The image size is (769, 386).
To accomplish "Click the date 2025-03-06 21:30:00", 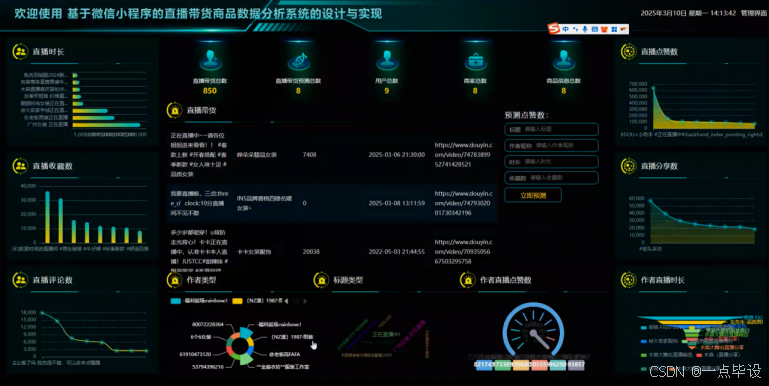I will pyautogui.click(x=397, y=154).
